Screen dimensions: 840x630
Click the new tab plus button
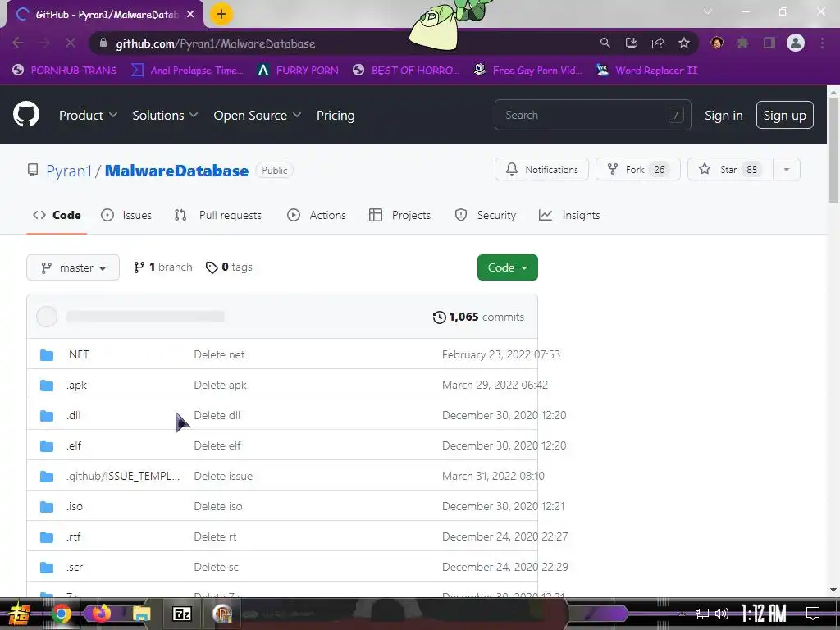[x=221, y=15]
